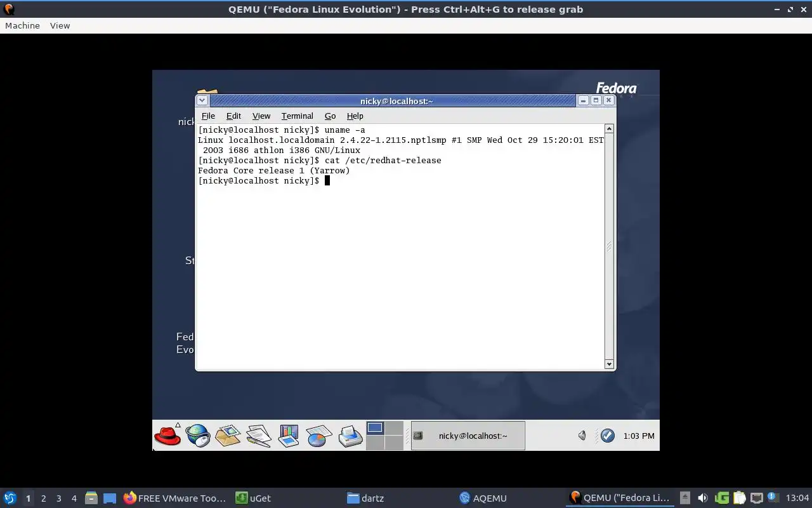Click the 'Linux localhost.localdomain 2.4.22' output line
Screen dimensions: 812x508
(x=401, y=140)
